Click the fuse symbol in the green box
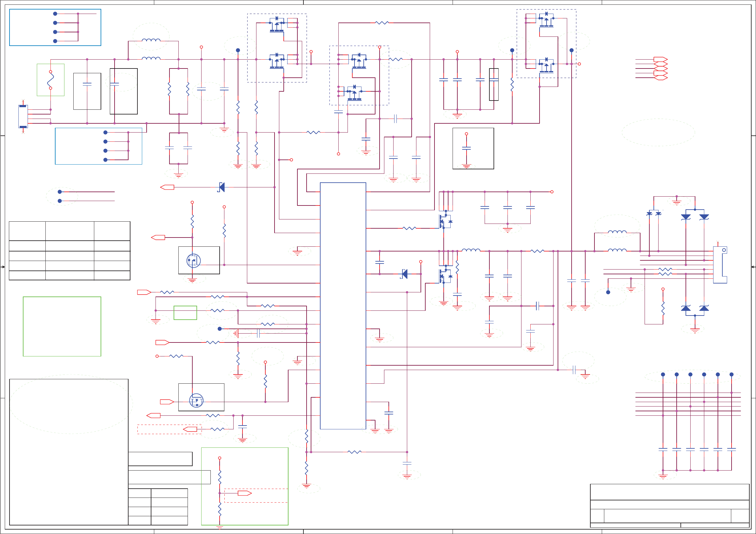The height and width of the screenshot is (534, 756). coord(51,80)
